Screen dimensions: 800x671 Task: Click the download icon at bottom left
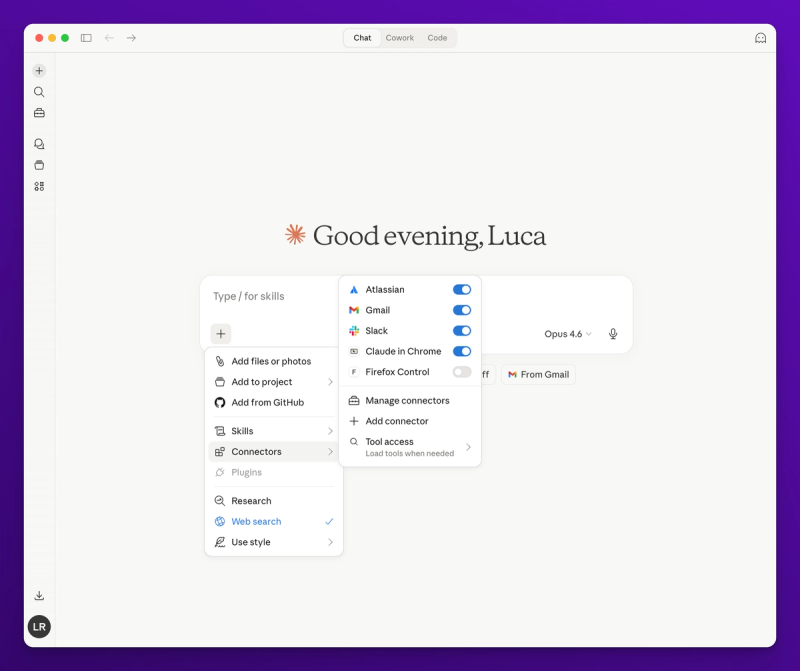(38, 593)
